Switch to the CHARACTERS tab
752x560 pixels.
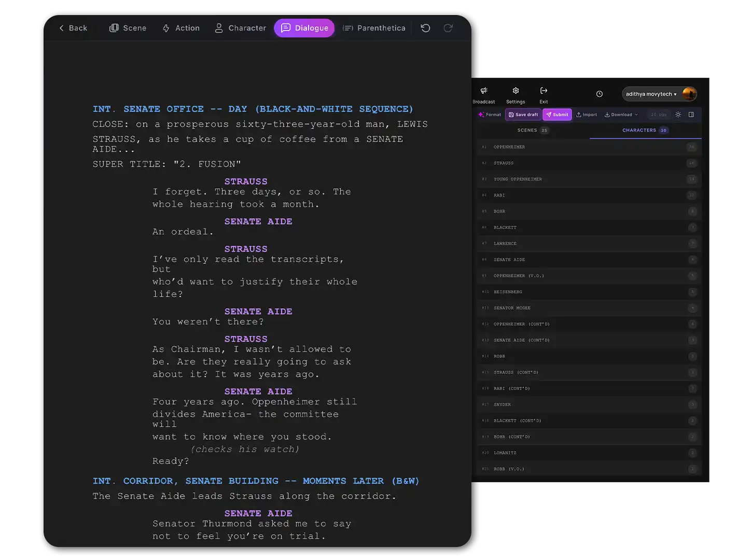tap(645, 130)
